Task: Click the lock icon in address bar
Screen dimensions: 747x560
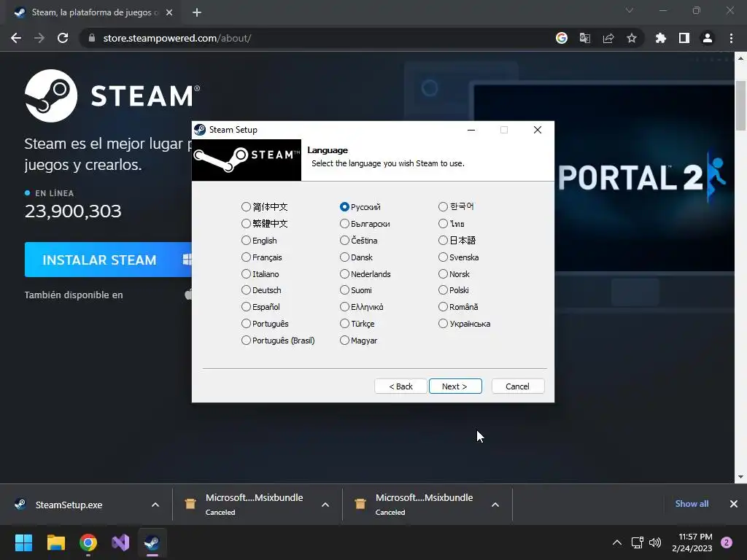Action: 92,38
